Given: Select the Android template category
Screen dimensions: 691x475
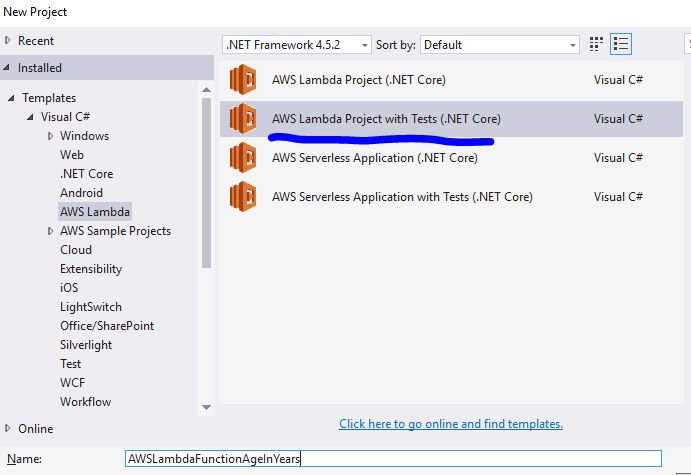Looking at the screenshot, I should pos(81,193).
